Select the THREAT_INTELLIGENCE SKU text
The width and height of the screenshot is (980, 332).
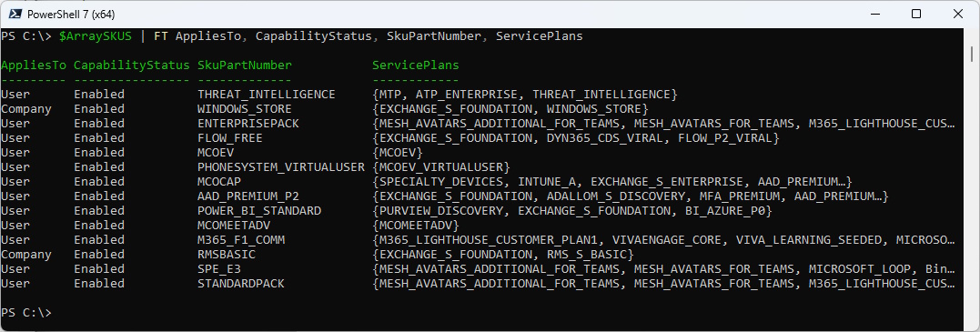tap(267, 95)
